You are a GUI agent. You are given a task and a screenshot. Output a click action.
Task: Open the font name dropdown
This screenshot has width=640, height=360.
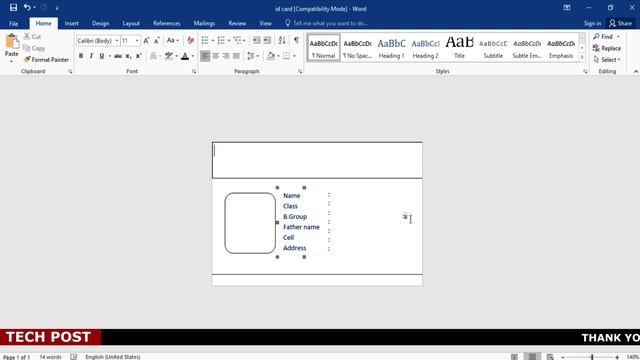(x=117, y=41)
